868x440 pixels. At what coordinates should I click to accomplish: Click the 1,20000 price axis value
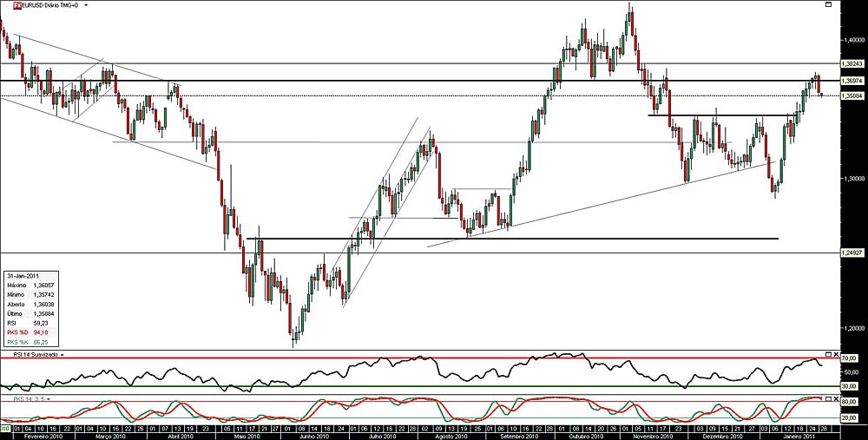[854, 328]
